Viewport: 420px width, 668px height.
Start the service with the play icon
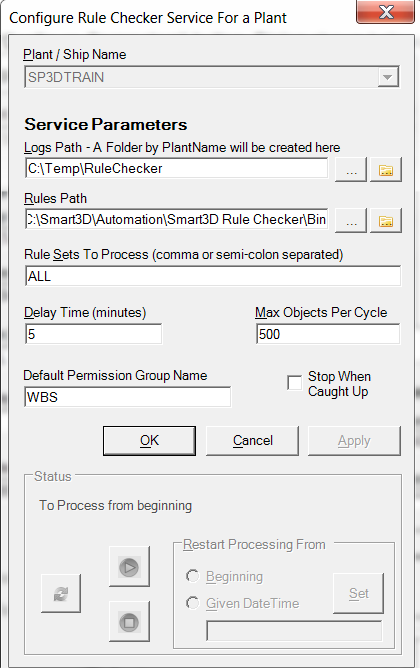pos(129,567)
